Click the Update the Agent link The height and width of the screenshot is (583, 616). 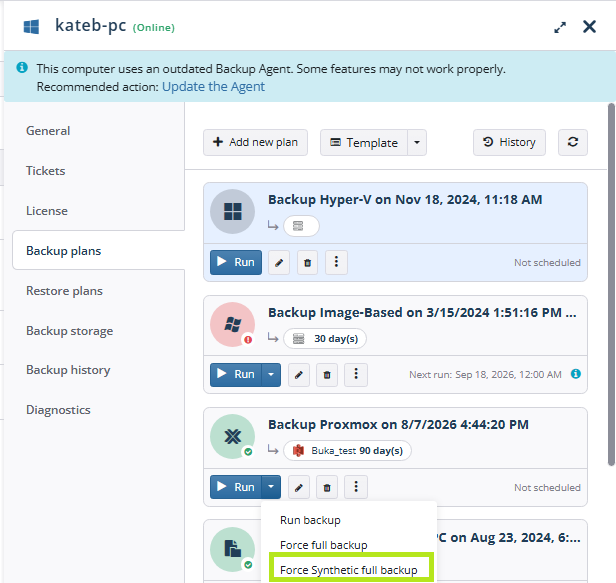(x=213, y=86)
